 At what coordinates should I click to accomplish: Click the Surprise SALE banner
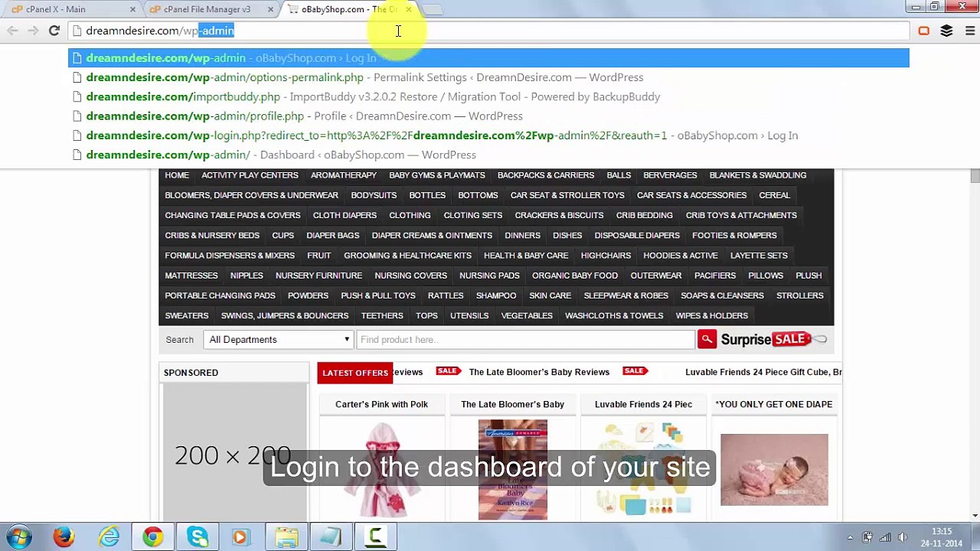(774, 339)
